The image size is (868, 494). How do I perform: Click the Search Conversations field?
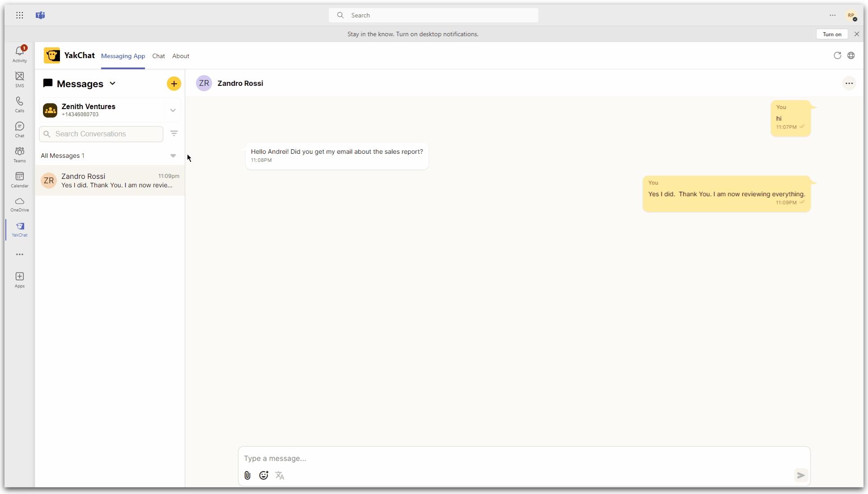click(101, 134)
